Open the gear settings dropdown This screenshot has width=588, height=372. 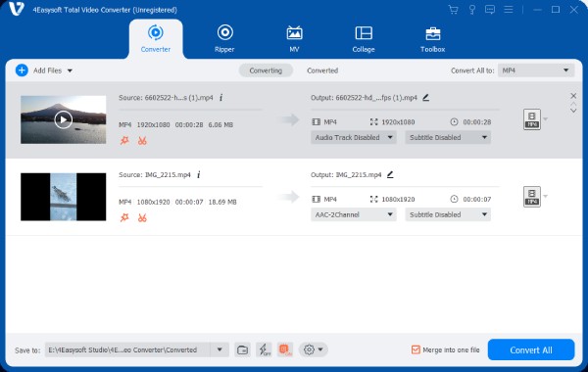[x=314, y=349]
